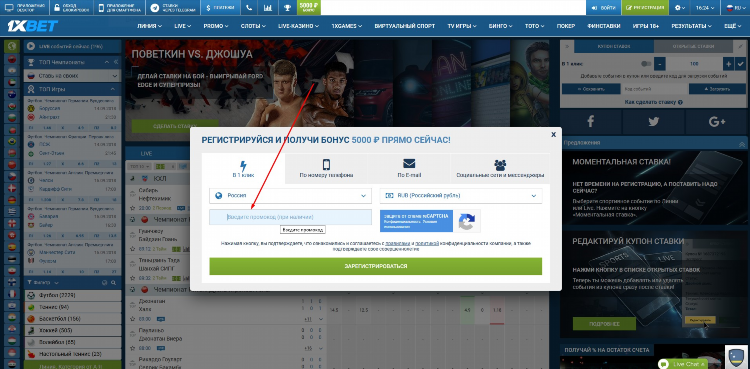Open the Google+ social button

pyautogui.click(x=717, y=122)
